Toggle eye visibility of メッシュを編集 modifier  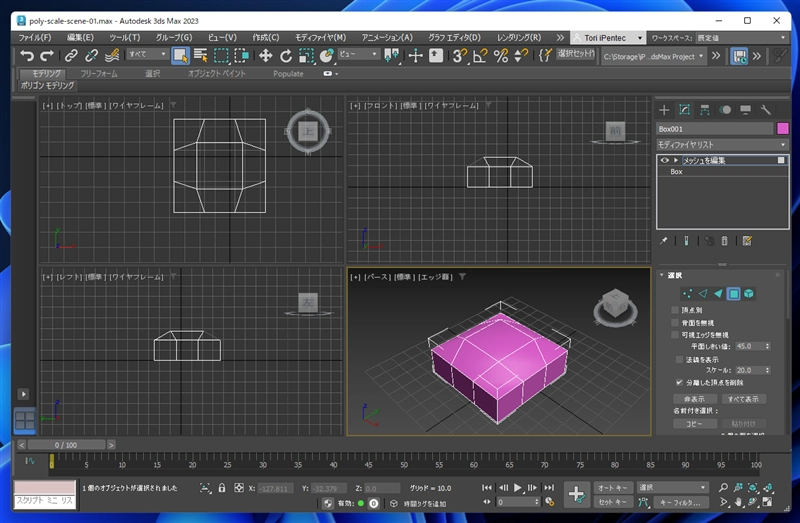point(664,160)
